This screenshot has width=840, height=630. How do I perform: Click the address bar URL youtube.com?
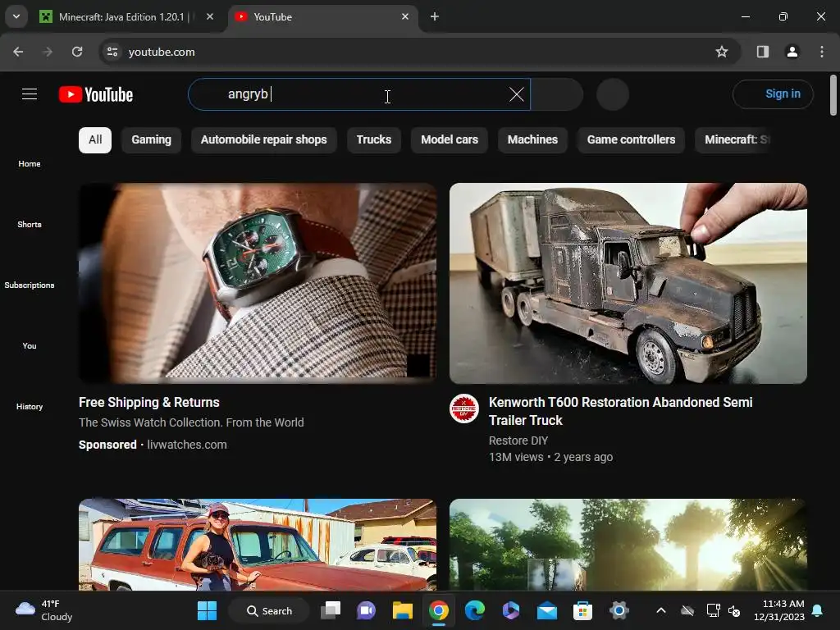[162, 52]
